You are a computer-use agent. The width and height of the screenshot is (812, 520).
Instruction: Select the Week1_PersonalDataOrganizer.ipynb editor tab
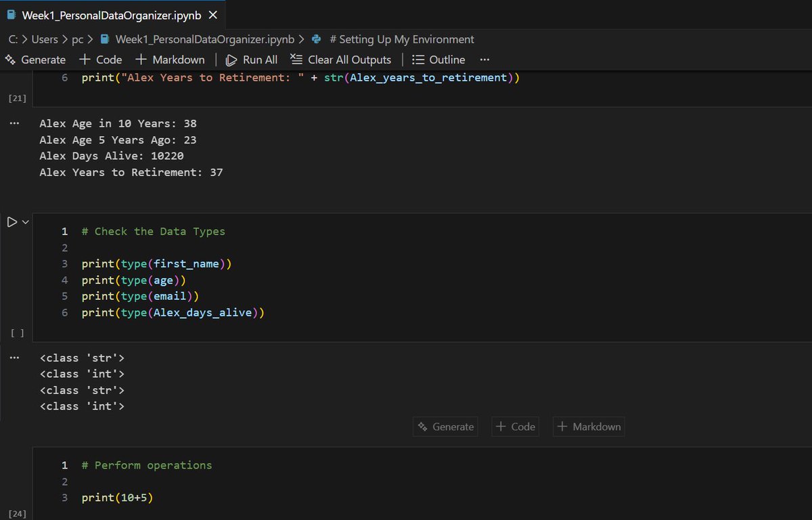click(112, 14)
